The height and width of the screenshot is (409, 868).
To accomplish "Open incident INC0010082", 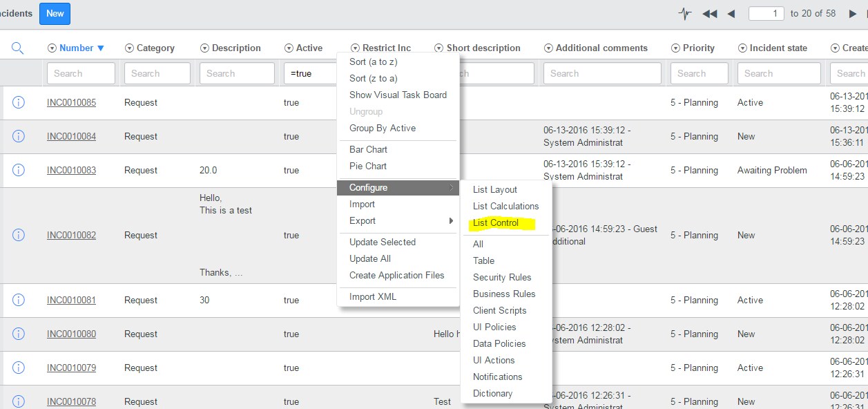I will tap(71, 236).
